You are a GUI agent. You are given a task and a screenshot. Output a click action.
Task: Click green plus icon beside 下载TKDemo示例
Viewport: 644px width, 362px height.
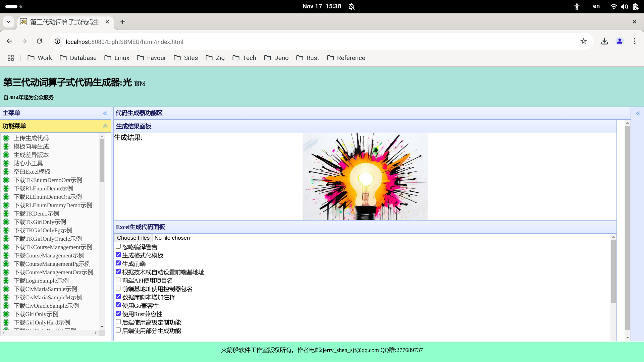6,214
